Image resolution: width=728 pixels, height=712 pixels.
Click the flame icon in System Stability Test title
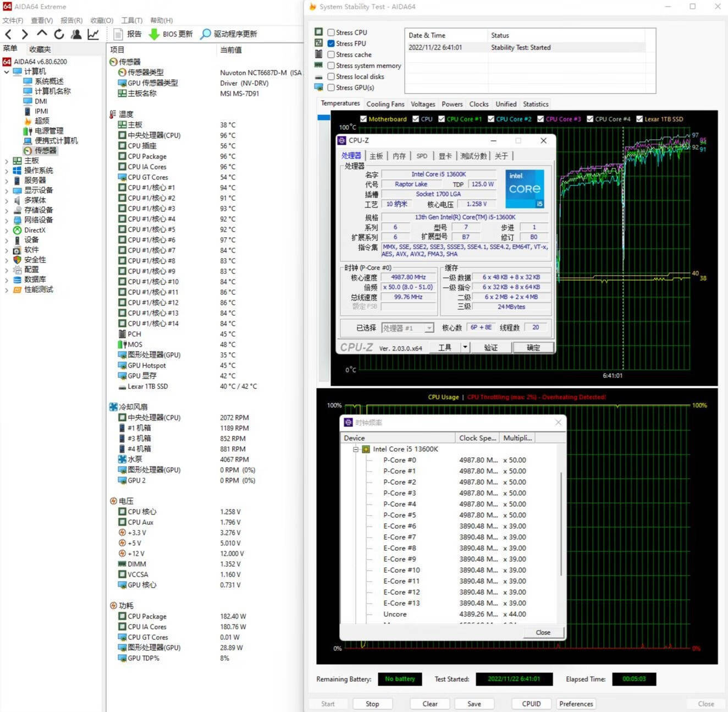point(313,7)
